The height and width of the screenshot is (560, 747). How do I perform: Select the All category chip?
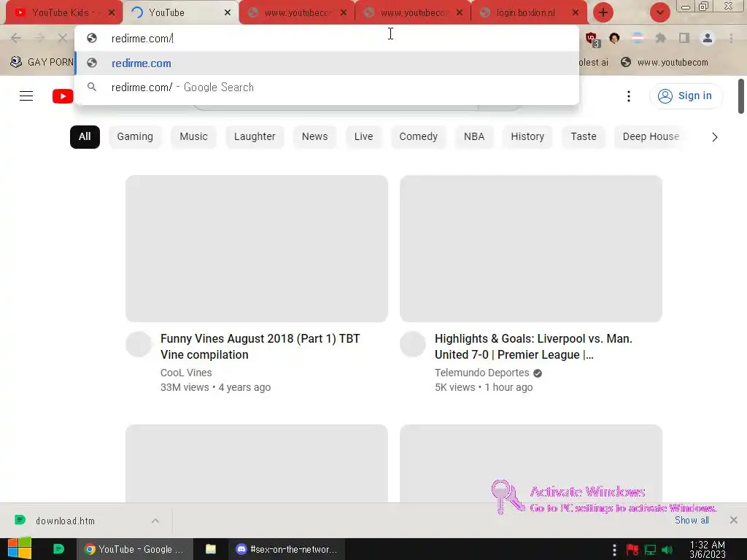point(85,136)
